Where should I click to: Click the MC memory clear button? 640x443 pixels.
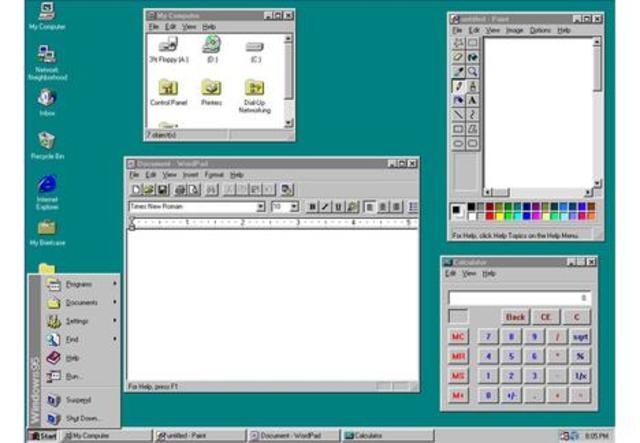(458, 337)
